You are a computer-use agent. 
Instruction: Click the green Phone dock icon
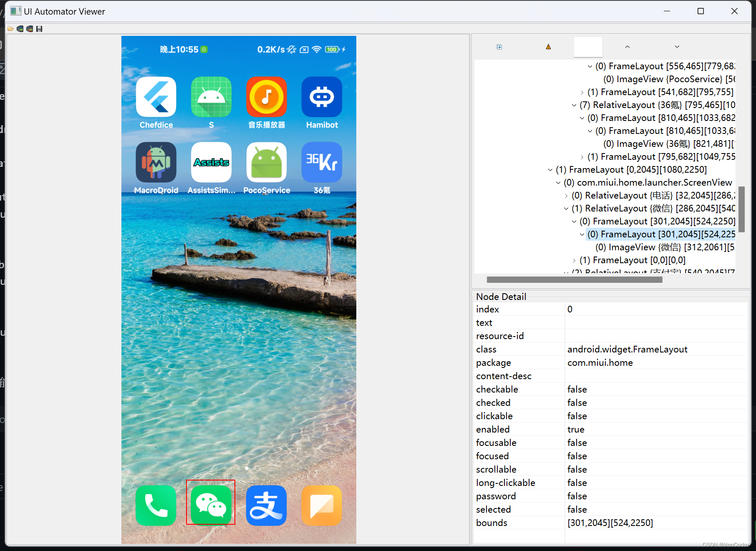point(156,505)
